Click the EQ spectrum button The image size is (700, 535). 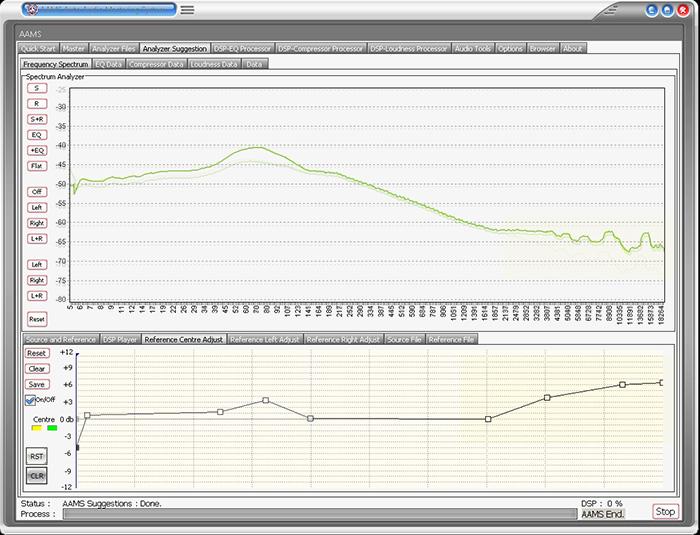tap(37, 135)
